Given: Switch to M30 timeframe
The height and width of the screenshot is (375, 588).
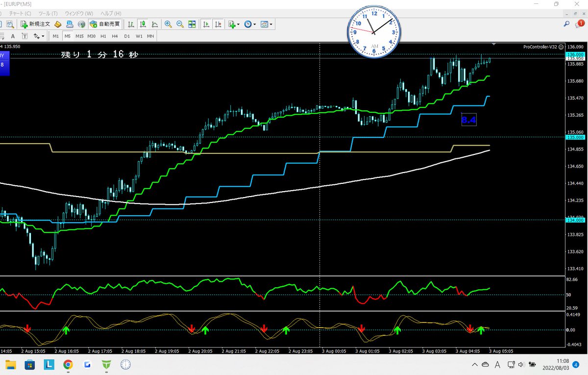Looking at the screenshot, I should [x=92, y=36].
